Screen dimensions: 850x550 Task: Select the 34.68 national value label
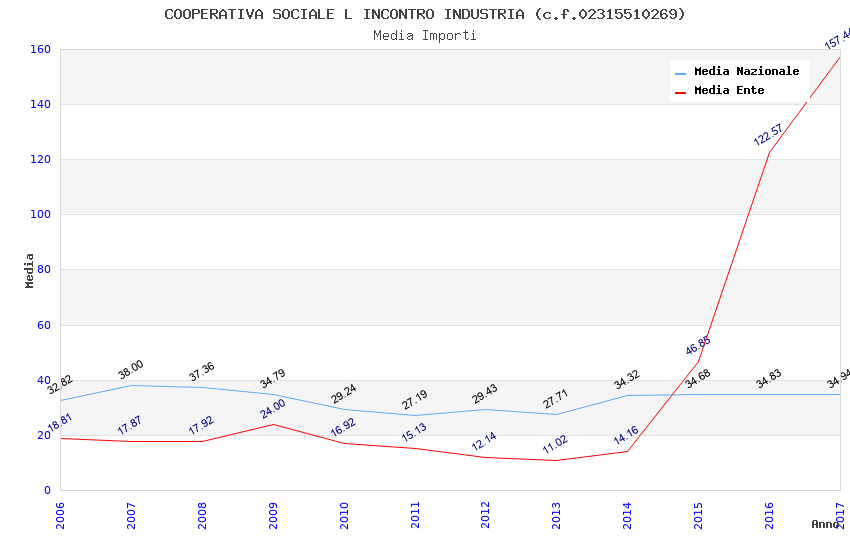tap(698, 378)
